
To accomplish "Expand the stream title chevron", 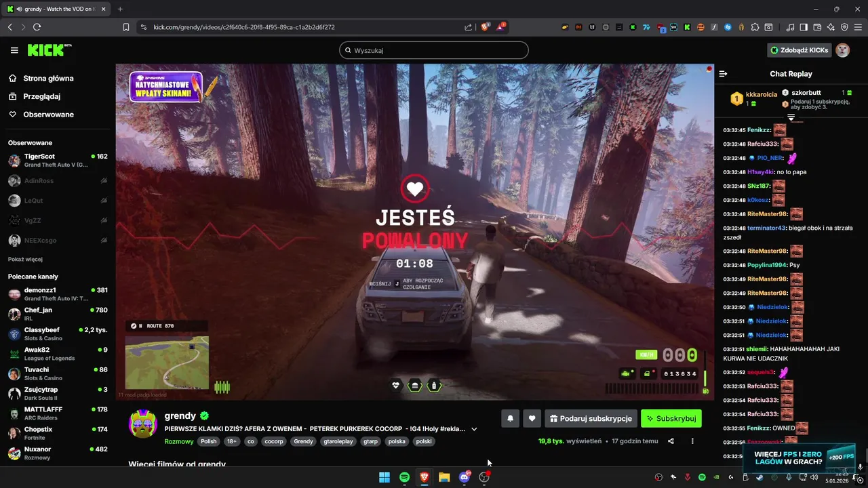I will (x=474, y=429).
